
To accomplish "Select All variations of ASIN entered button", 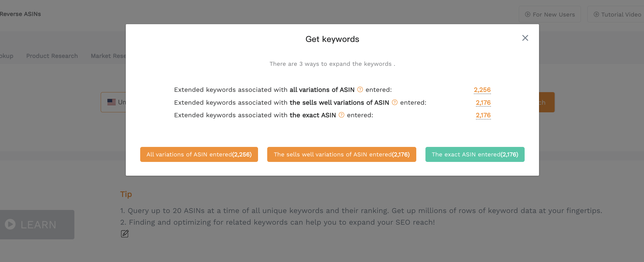I will tap(199, 154).
